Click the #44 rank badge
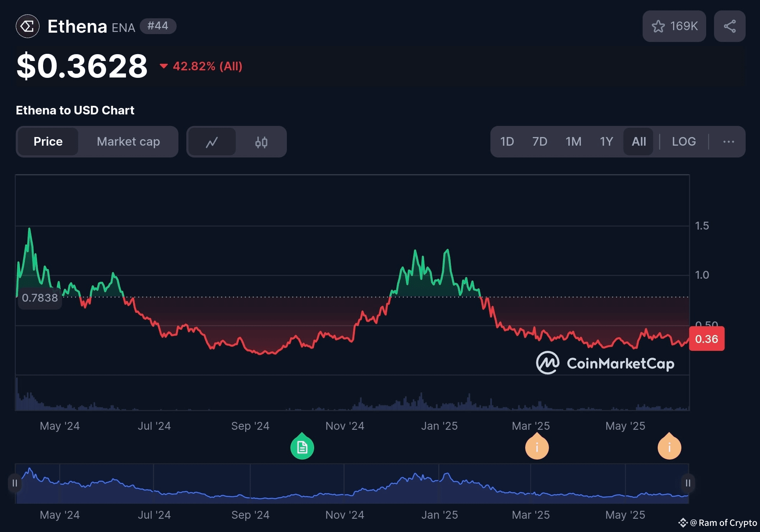Image resolution: width=760 pixels, height=532 pixels. (x=158, y=26)
